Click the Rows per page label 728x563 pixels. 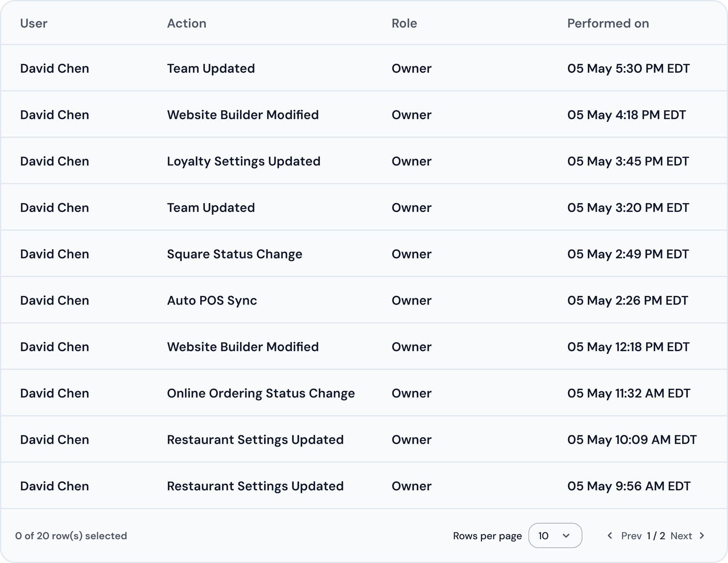pyautogui.click(x=487, y=536)
